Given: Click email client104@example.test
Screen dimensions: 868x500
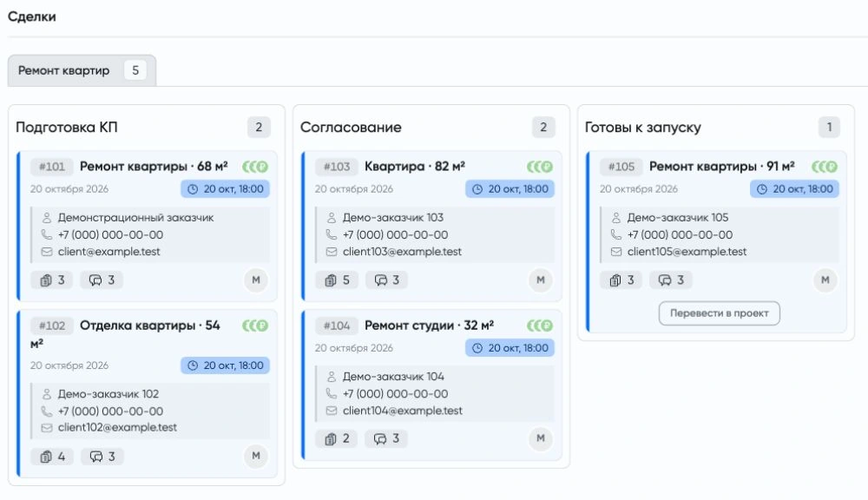Looking at the screenshot, I should click(x=403, y=411).
